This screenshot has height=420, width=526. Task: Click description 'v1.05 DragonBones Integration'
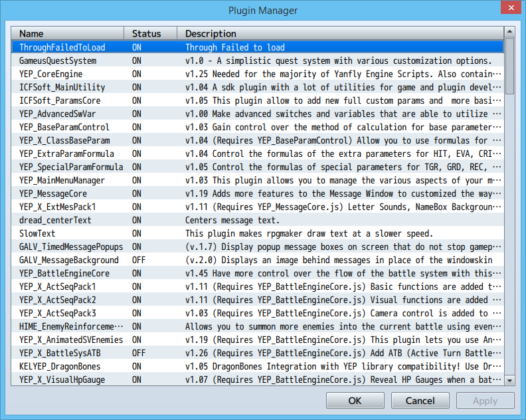343,366
